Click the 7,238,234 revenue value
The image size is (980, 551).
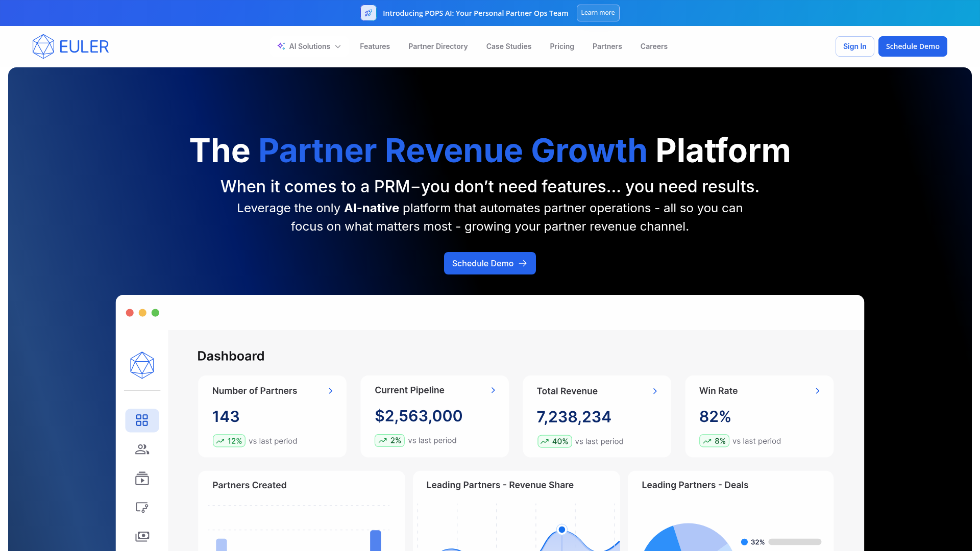pos(574,417)
